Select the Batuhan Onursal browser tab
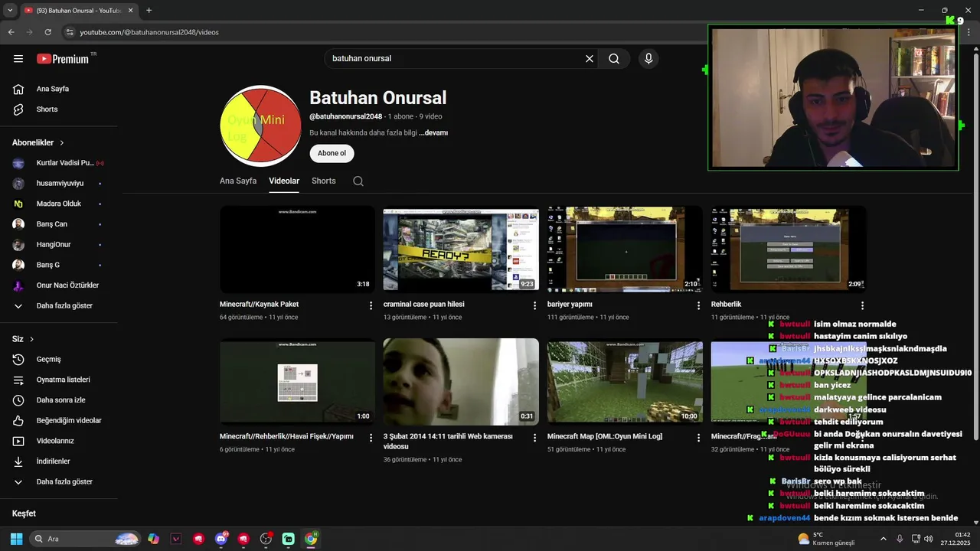The image size is (980, 551). click(x=78, y=11)
